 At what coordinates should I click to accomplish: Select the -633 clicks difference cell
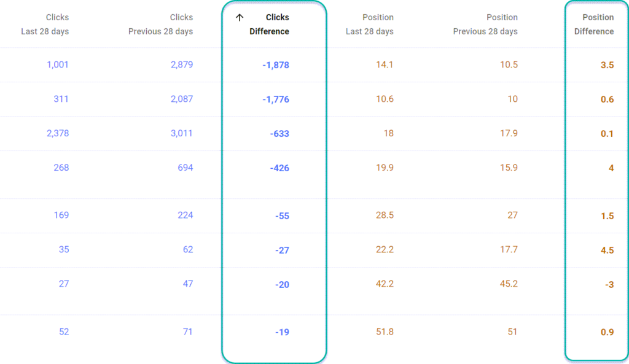pos(279,133)
